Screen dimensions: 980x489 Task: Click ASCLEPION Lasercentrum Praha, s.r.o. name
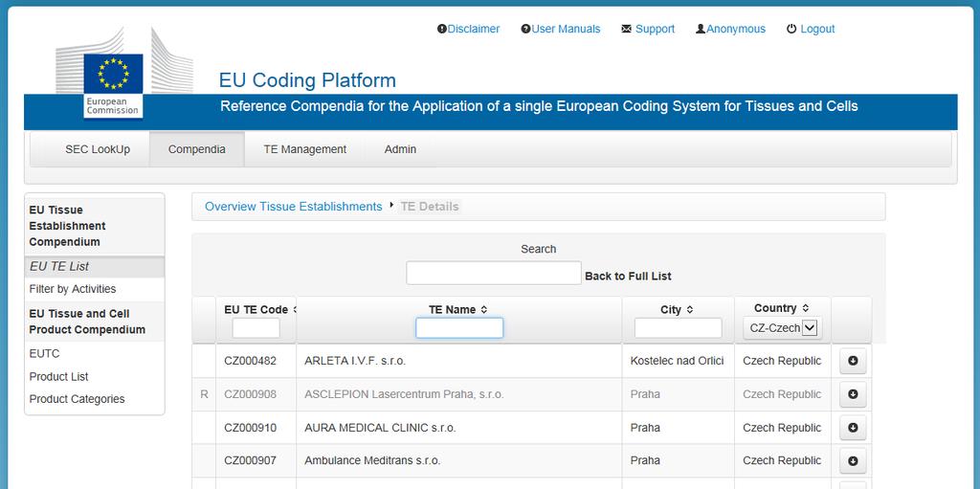pos(404,394)
